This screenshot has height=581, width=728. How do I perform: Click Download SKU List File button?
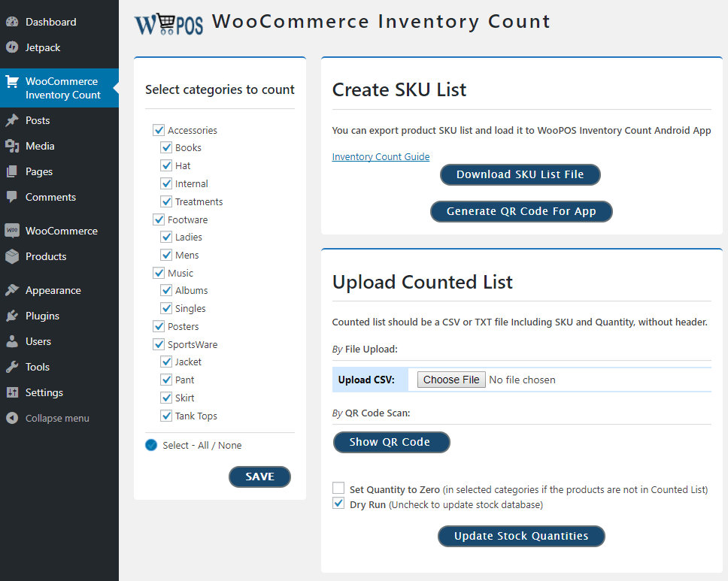point(520,174)
